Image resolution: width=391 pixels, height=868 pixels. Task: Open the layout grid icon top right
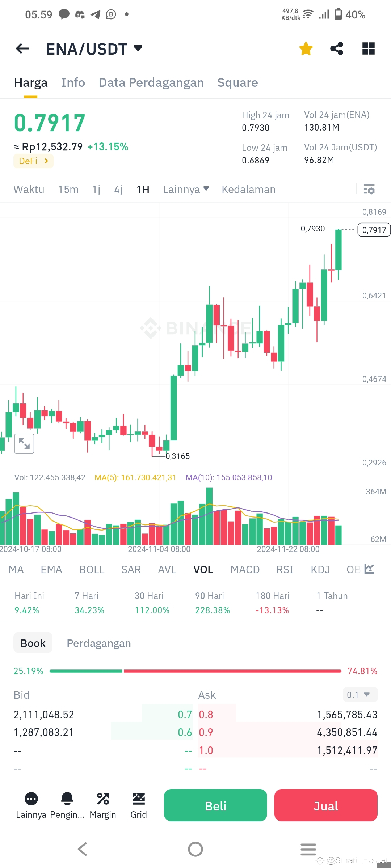click(368, 48)
